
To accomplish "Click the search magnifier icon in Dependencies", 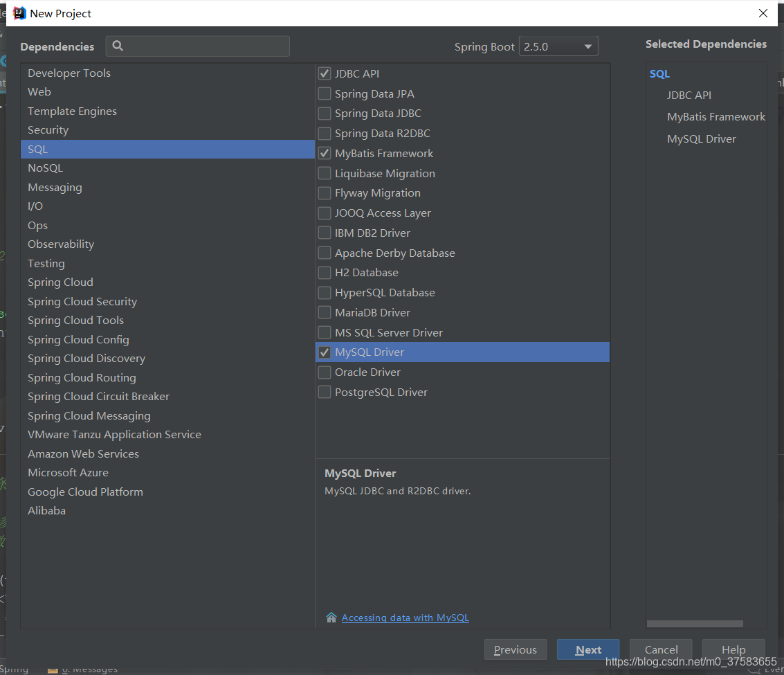I will [118, 46].
